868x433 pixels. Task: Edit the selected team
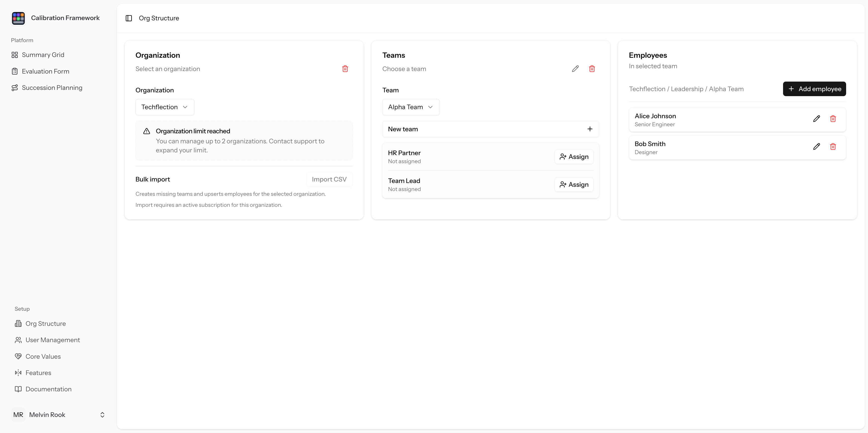pyautogui.click(x=575, y=69)
